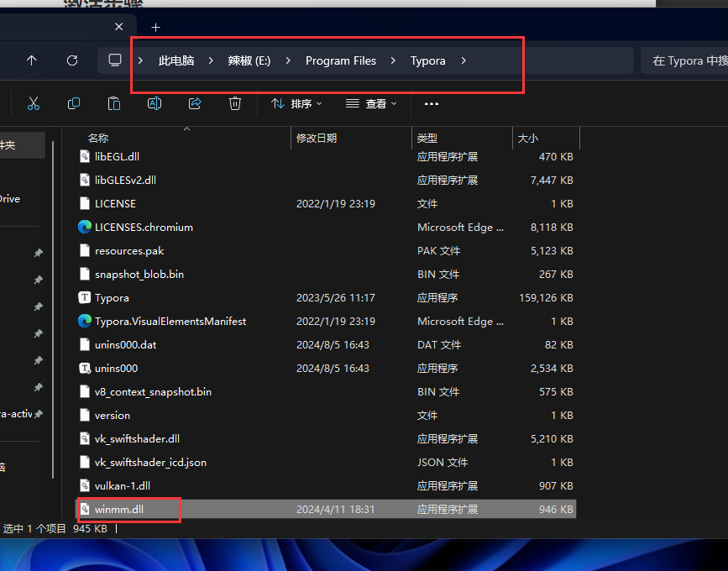Navigate to 此电脑 breadcrumb
The image size is (728, 571).
pos(176,60)
